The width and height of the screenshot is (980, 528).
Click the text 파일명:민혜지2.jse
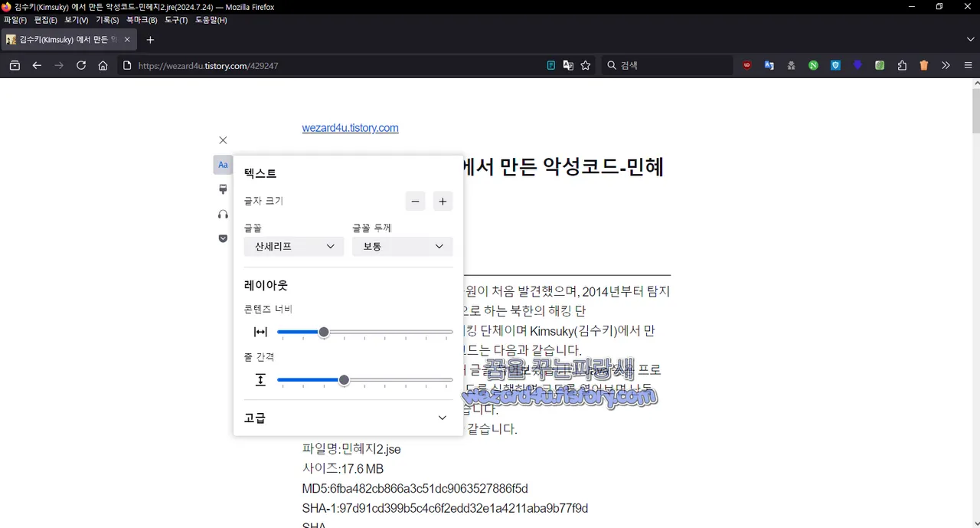(x=351, y=449)
